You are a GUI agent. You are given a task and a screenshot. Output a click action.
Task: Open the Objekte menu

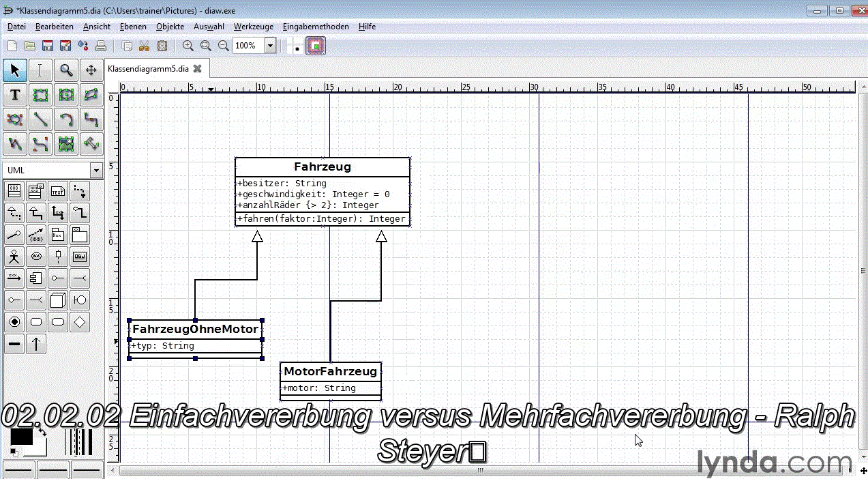coord(170,27)
